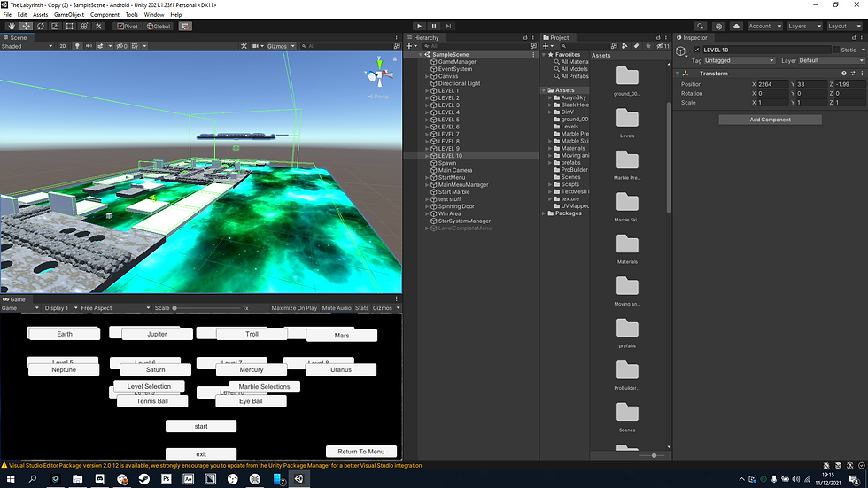
Task: Click Position X field
Action: coord(772,84)
